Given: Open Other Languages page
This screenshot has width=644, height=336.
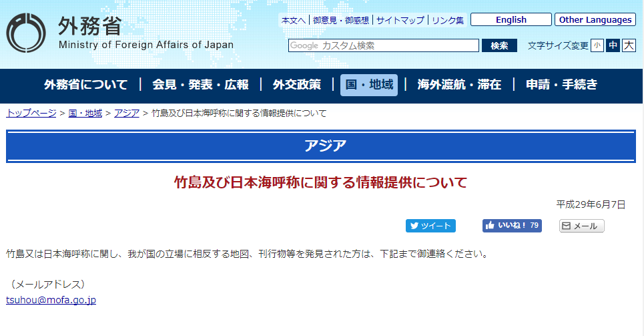Looking at the screenshot, I should [x=595, y=20].
